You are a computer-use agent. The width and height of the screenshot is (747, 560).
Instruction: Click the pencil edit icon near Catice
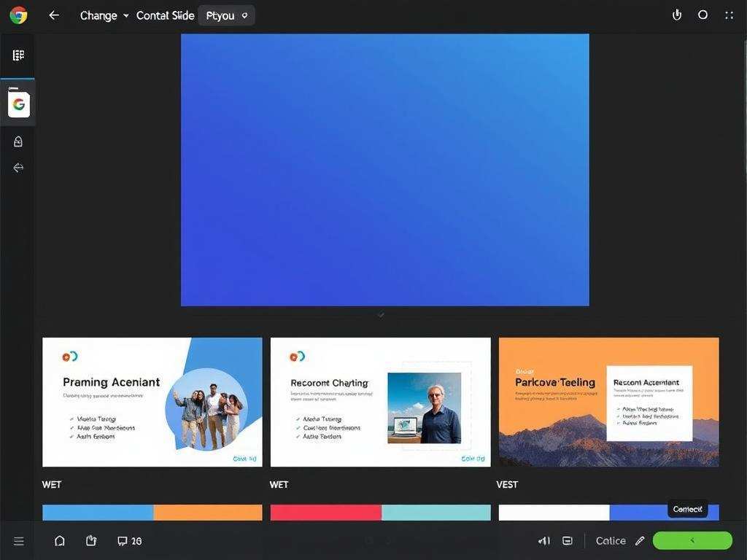pyautogui.click(x=640, y=541)
